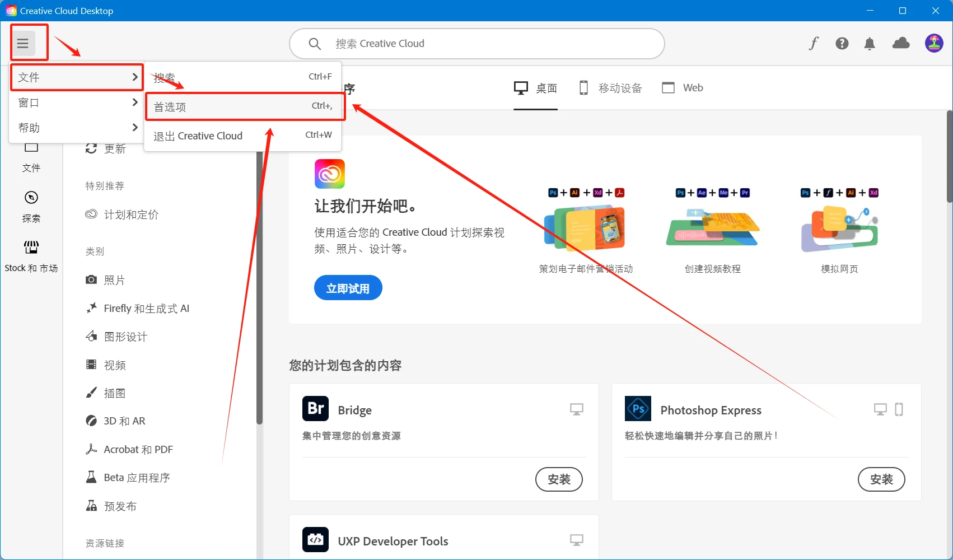Click the Bridge title text

click(x=355, y=410)
